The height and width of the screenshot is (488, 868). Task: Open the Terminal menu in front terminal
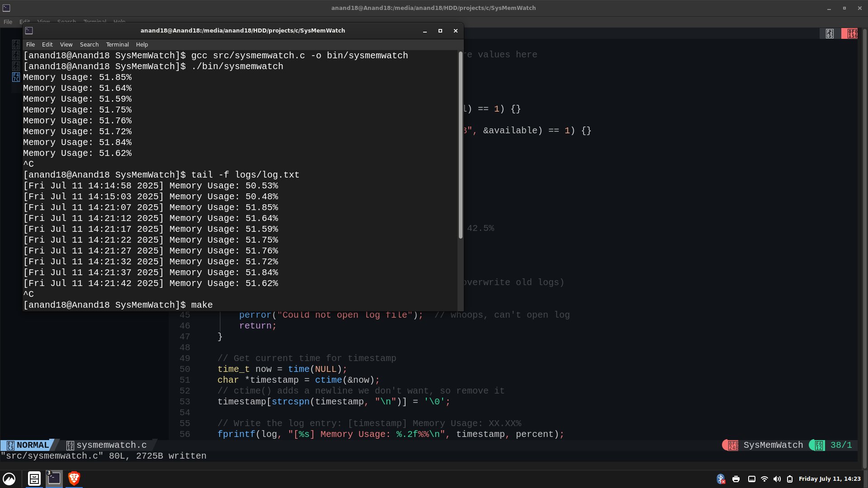click(x=117, y=44)
